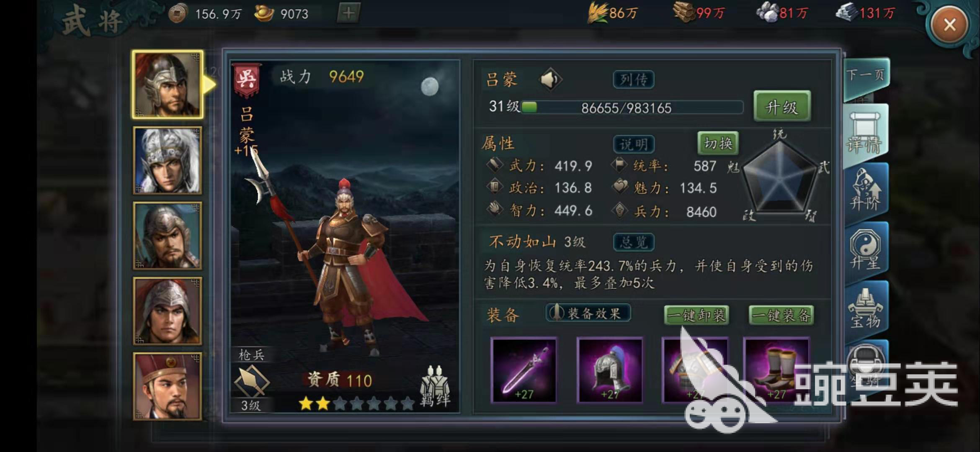Tap the 枪兵 spearman troop type icon
The image size is (980, 452).
coord(251,380)
